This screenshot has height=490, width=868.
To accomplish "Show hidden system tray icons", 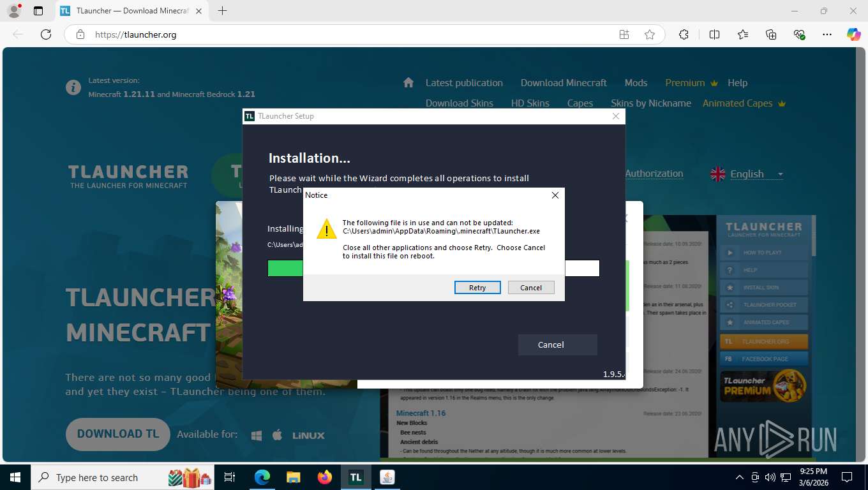I will pyautogui.click(x=740, y=477).
